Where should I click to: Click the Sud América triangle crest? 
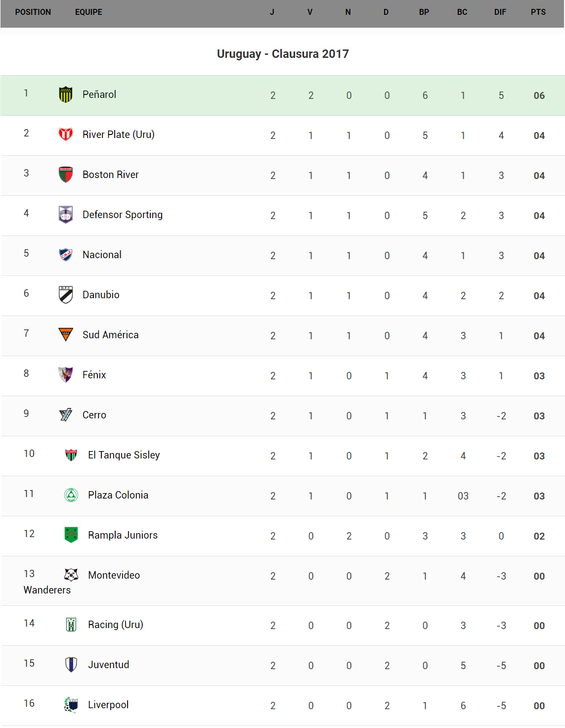(66, 335)
